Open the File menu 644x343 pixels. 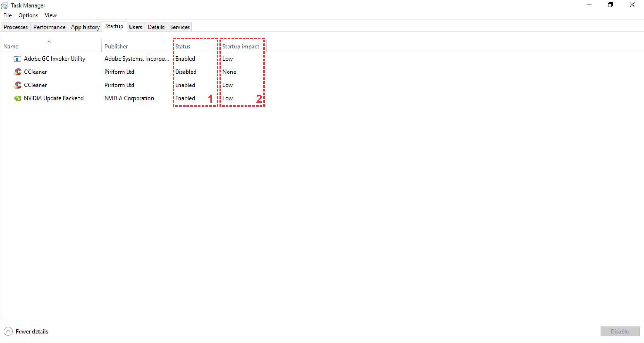coord(7,15)
